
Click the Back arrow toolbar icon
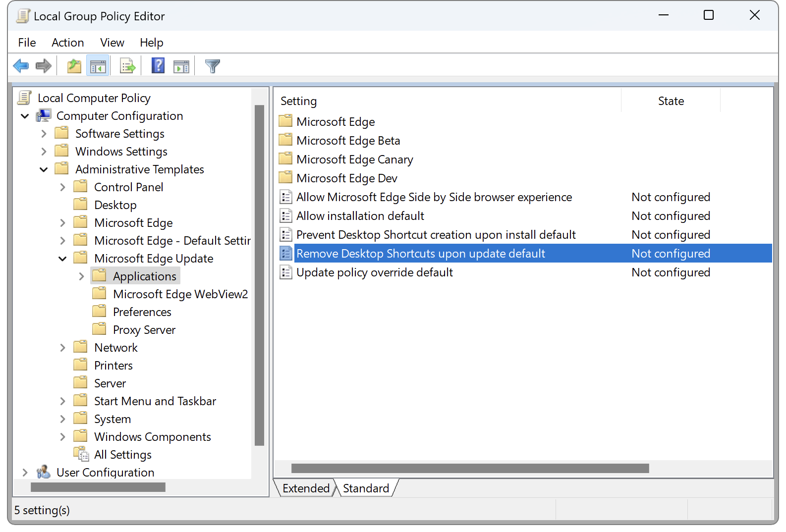click(21, 66)
